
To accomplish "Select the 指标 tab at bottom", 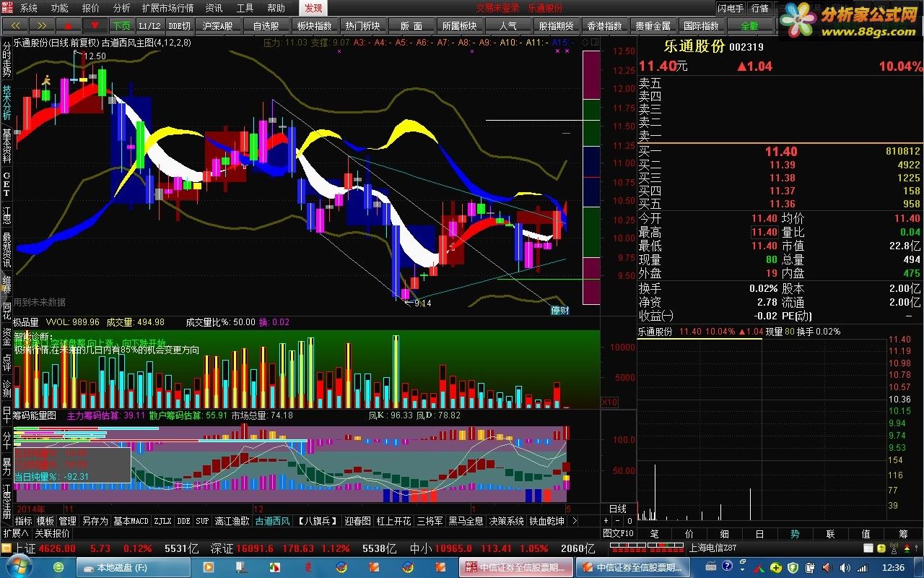I will coord(24,521).
